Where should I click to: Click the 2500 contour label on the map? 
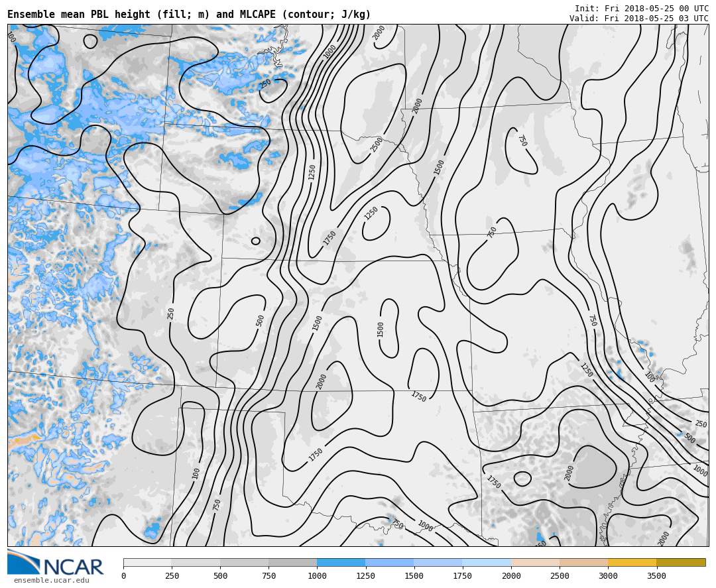click(x=377, y=145)
